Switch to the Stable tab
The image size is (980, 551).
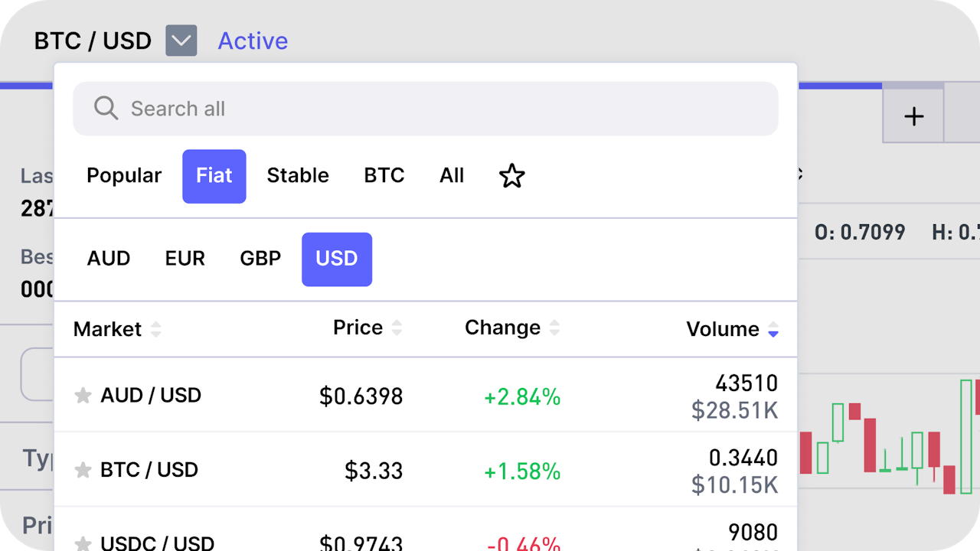[x=298, y=176]
